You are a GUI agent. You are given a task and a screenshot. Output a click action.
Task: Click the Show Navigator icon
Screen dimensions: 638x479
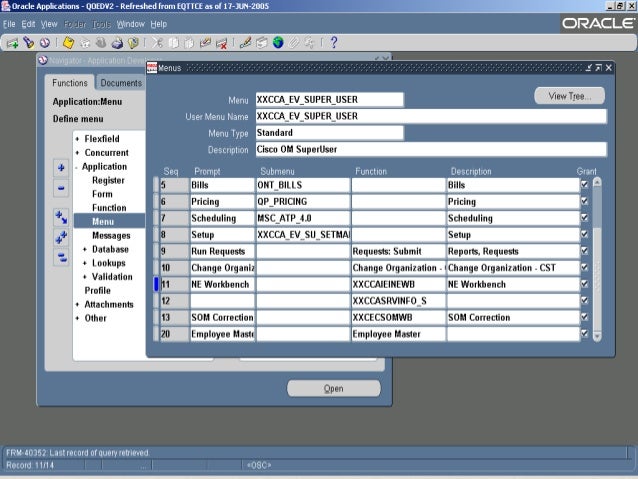point(45,43)
